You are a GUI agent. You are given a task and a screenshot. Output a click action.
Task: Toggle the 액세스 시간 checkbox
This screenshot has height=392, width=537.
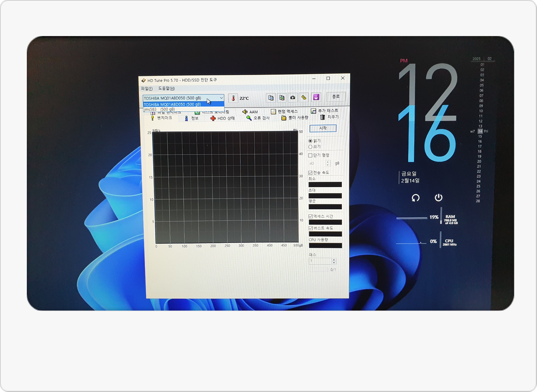coord(310,216)
